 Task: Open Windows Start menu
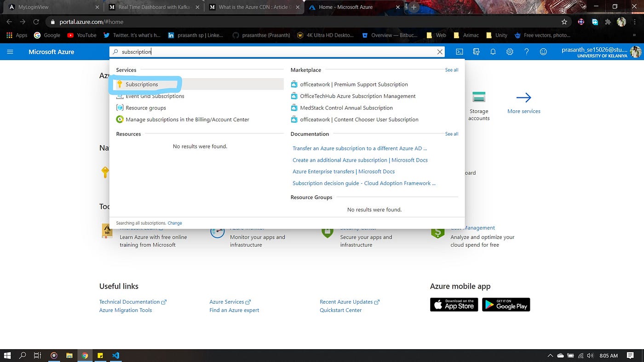tap(7, 356)
